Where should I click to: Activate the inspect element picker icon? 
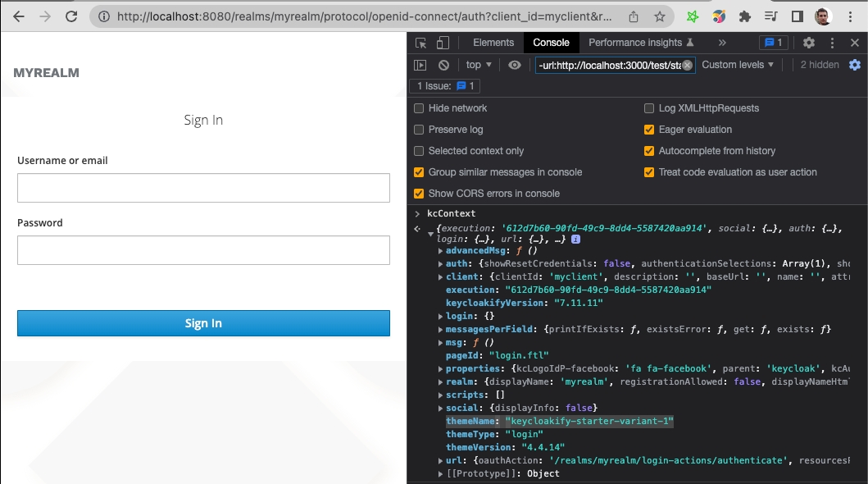pyautogui.click(x=421, y=43)
